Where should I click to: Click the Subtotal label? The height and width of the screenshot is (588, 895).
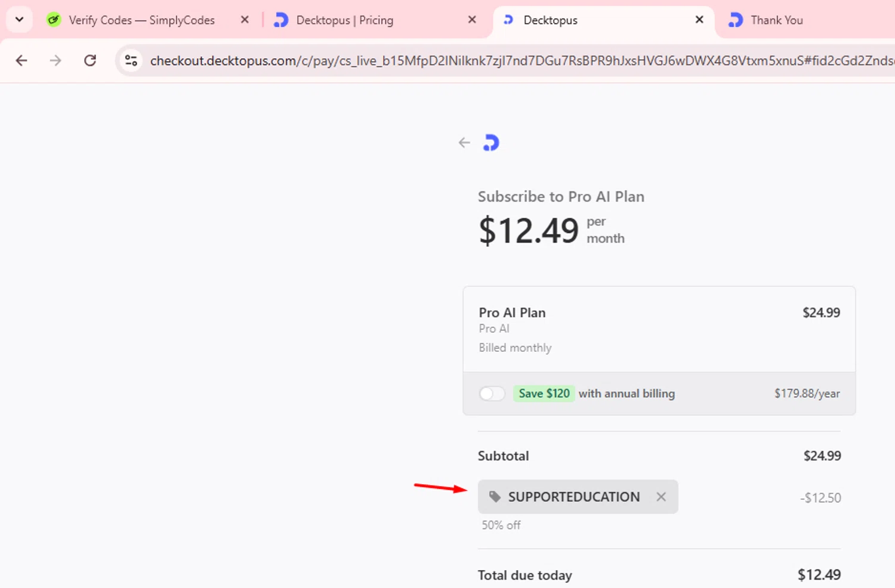coord(503,456)
